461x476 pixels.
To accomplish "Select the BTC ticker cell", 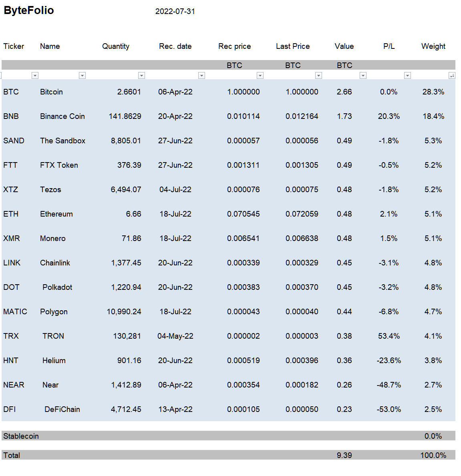I will 11,92.
